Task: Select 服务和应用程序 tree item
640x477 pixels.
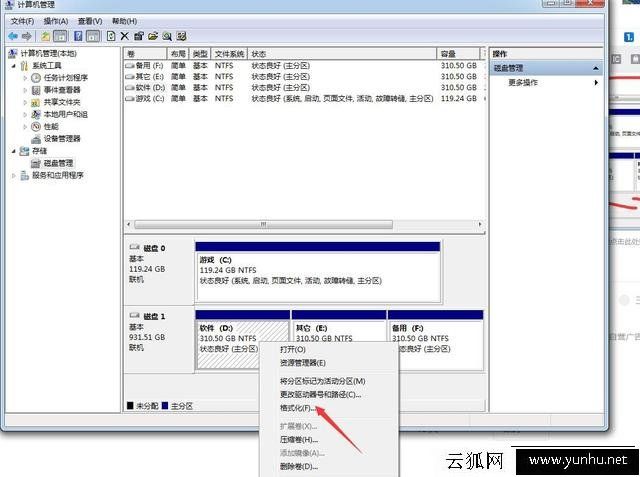Action: click(x=58, y=175)
